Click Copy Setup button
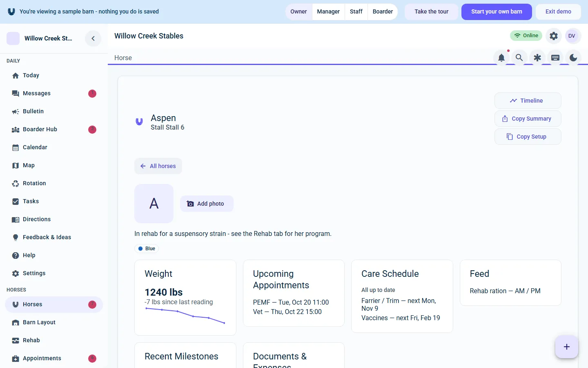Viewport: 588px width, 368px height. tap(528, 137)
